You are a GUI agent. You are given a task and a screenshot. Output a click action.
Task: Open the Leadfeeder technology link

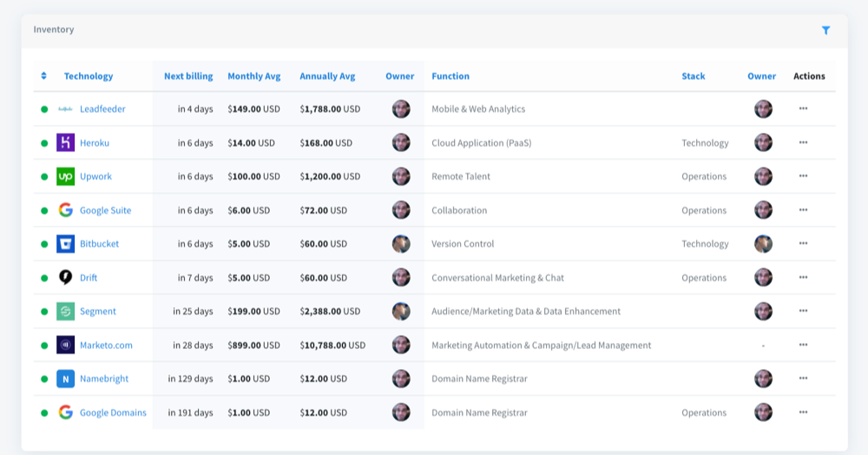(102, 109)
